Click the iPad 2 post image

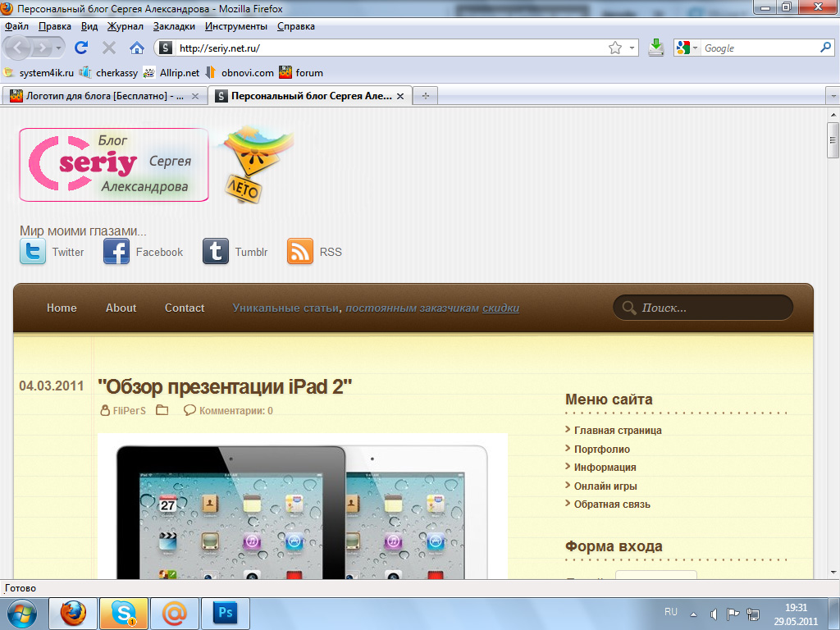tap(303, 506)
